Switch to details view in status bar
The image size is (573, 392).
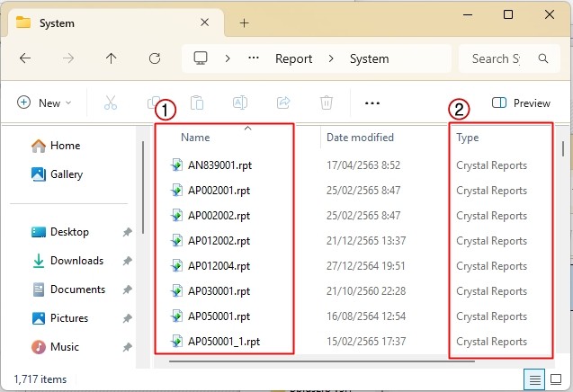tap(534, 379)
